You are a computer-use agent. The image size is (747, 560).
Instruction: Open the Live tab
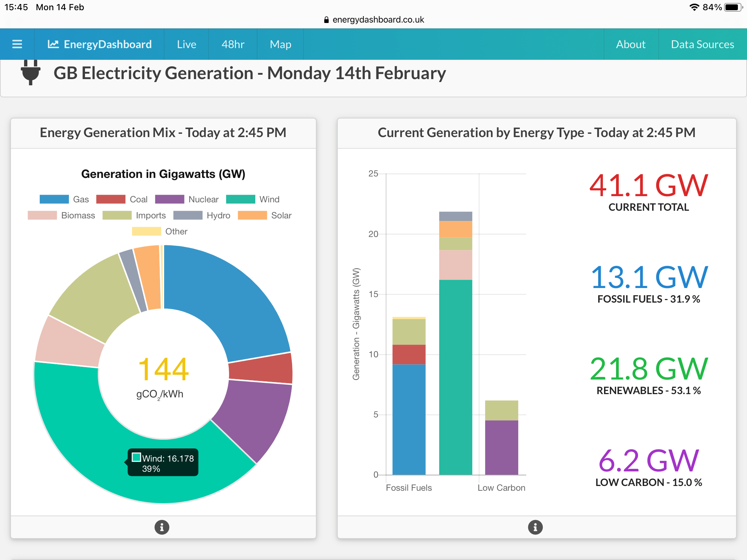click(x=186, y=44)
